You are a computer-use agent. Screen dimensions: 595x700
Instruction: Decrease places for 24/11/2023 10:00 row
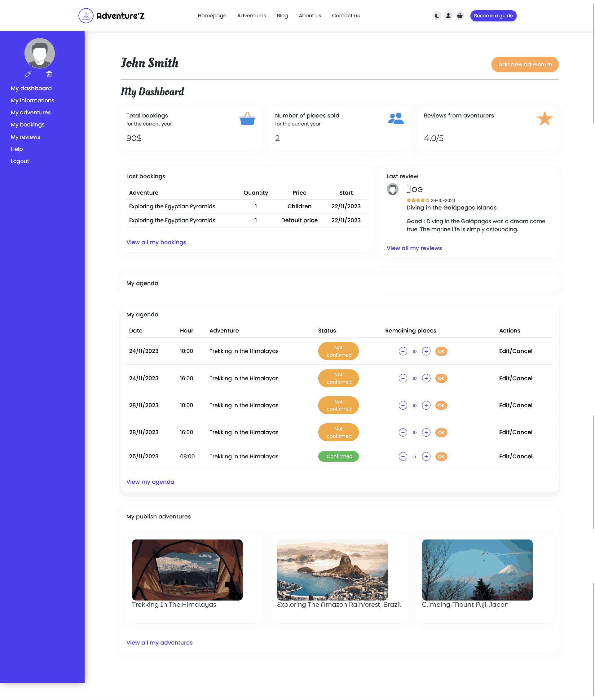click(x=403, y=351)
